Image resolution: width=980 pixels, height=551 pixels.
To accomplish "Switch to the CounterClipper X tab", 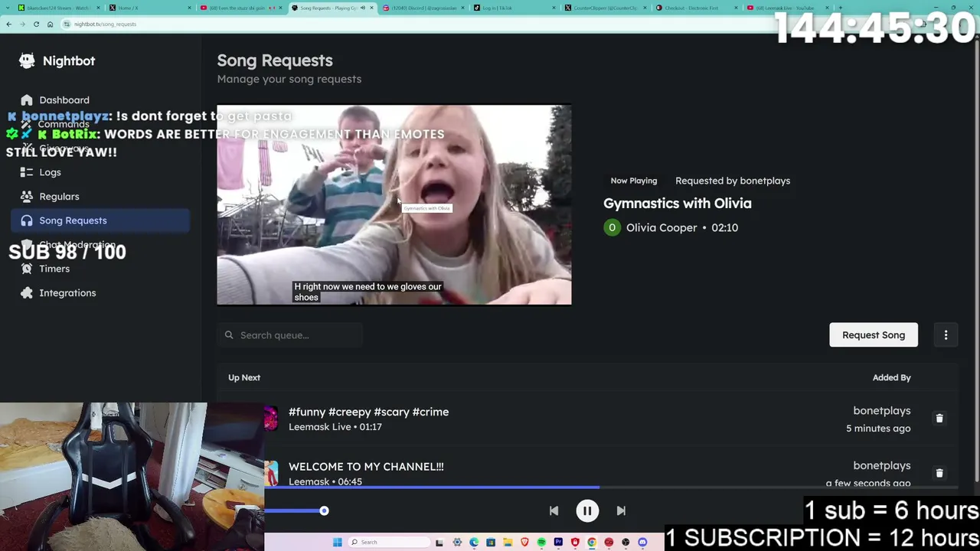I will click(604, 8).
